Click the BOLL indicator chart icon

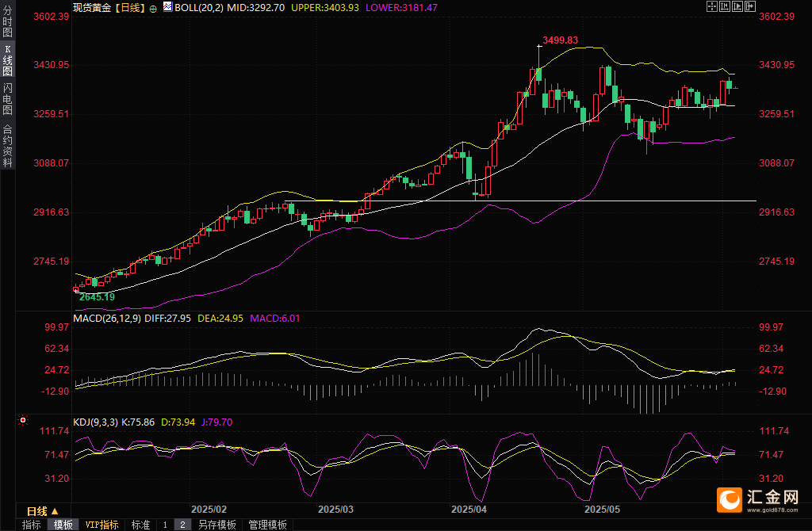167,6
